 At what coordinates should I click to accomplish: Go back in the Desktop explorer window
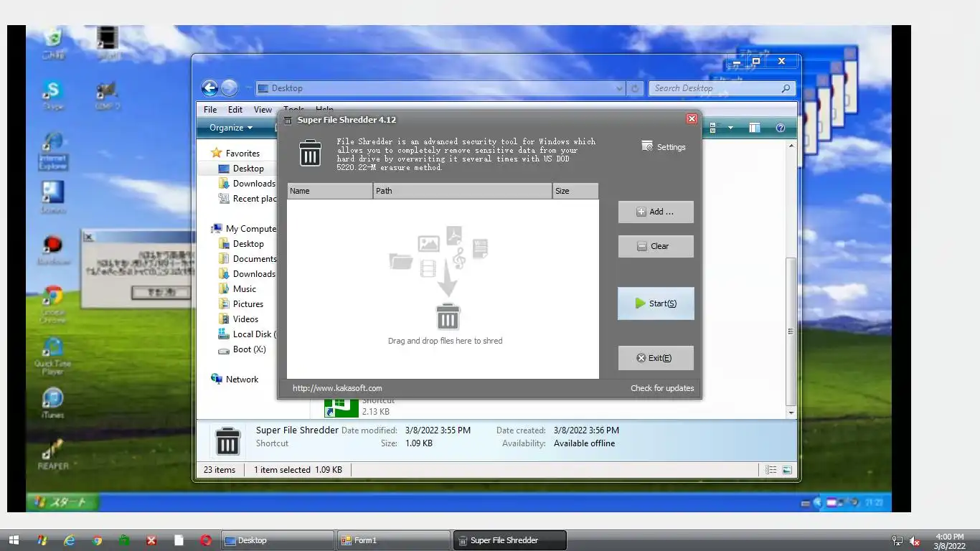[x=209, y=88]
